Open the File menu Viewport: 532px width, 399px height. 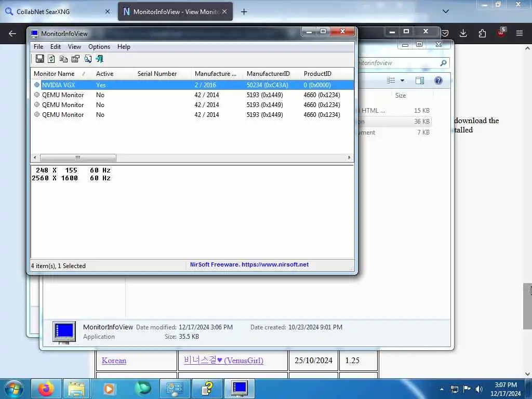click(x=38, y=46)
